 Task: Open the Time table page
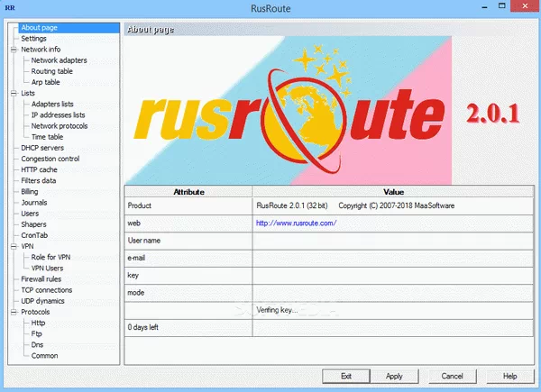click(47, 137)
